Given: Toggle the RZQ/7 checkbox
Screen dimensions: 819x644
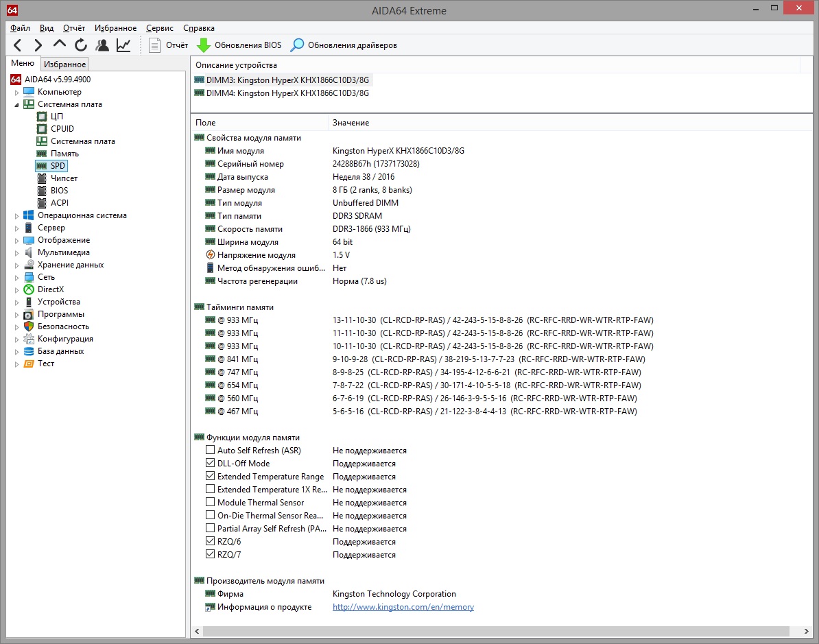Looking at the screenshot, I should click(210, 554).
